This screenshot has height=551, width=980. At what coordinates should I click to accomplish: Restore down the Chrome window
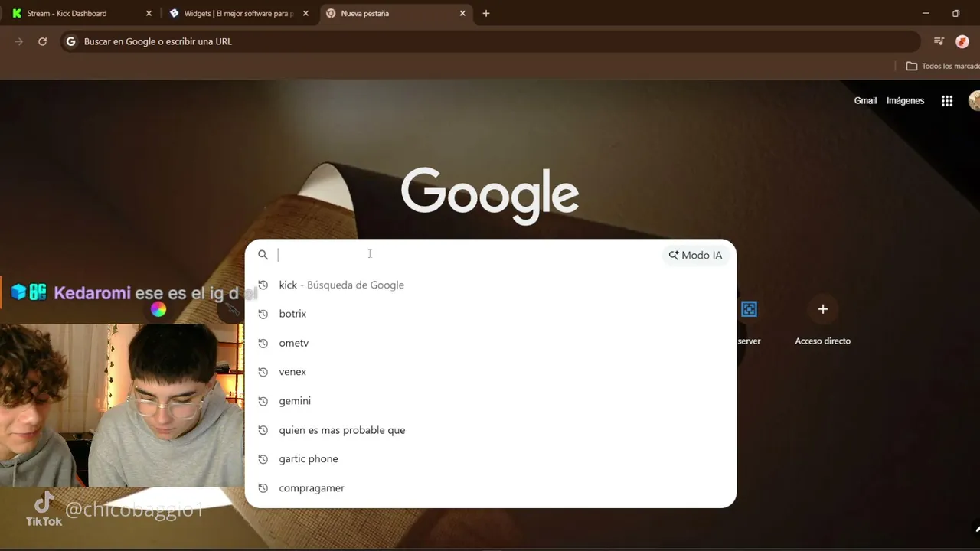click(955, 13)
